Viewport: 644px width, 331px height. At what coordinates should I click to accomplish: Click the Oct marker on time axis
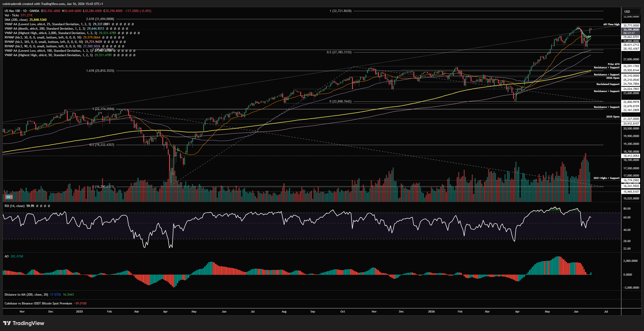(x=343, y=311)
